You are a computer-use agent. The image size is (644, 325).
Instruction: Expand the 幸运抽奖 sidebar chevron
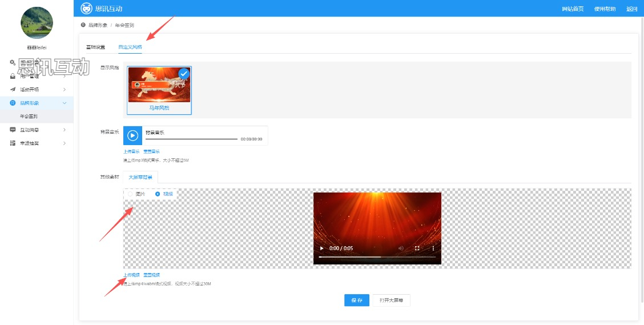point(65,143)
